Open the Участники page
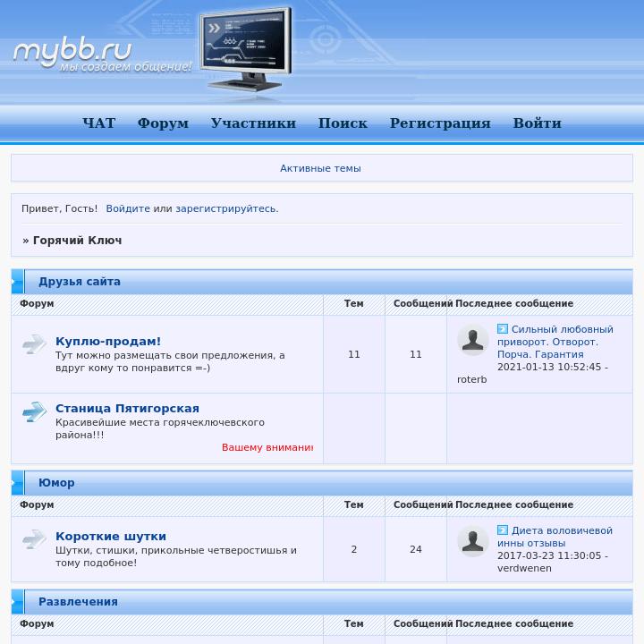The image size is (644, 644). click(253, 123)
